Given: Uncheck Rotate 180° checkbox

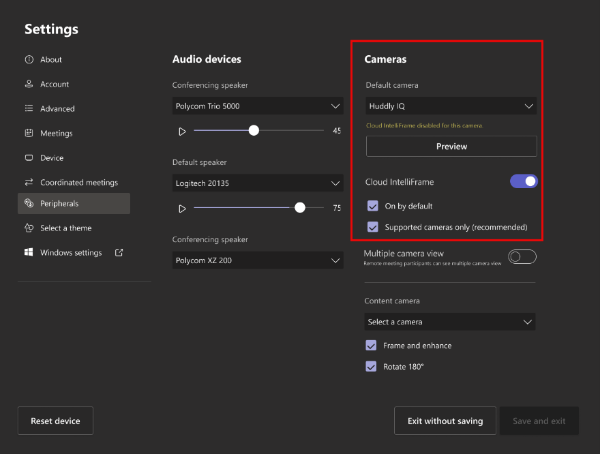Looking at the screenshot, I should (372, 367).
